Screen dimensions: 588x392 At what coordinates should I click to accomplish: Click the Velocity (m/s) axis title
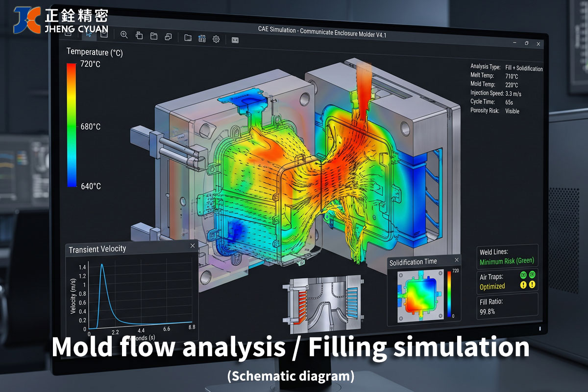coord(73,296)
